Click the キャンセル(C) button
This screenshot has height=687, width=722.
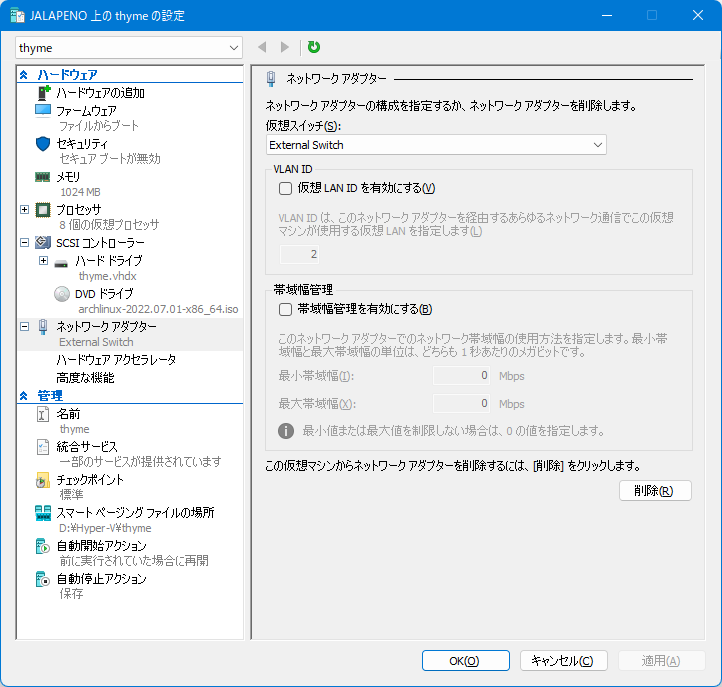click(x=564, y=661)
